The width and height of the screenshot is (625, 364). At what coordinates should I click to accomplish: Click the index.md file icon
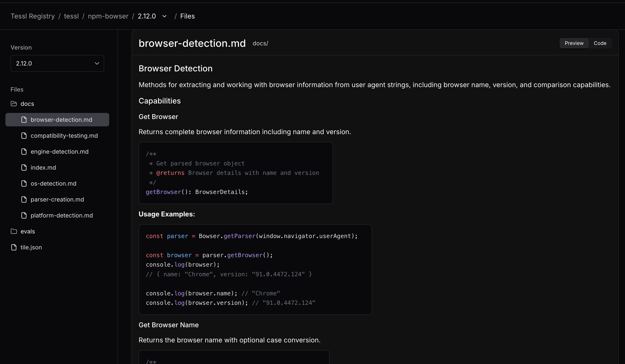tap(24, 168)
